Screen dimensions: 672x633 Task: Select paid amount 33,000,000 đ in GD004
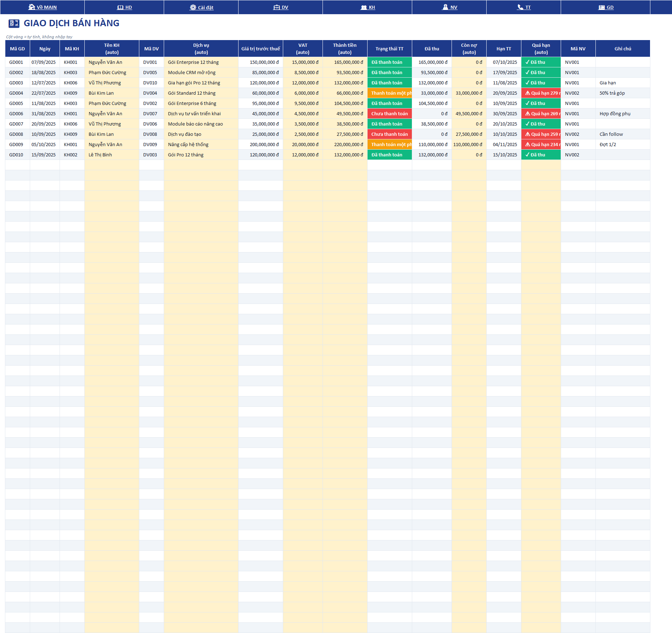pyautogui.click(x=432, y=93)
